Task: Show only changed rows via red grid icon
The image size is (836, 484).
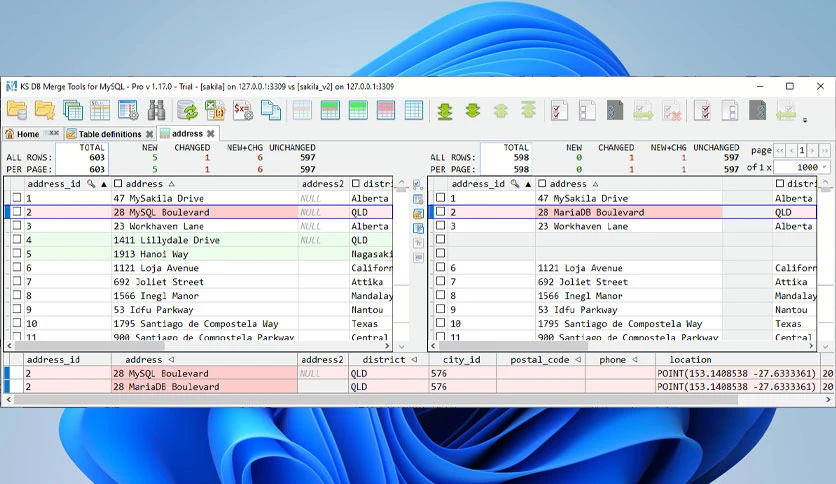Action: pos(385,110)
